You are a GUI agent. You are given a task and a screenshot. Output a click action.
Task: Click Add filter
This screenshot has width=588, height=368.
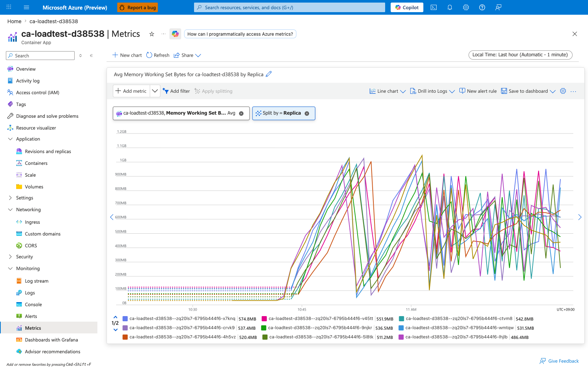176,91
